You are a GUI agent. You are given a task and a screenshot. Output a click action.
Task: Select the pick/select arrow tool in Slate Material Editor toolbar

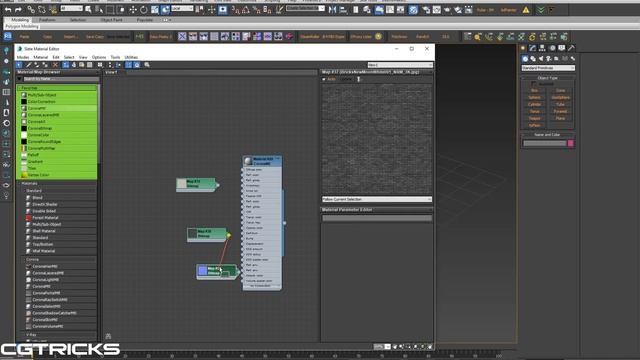coord(19,65)
